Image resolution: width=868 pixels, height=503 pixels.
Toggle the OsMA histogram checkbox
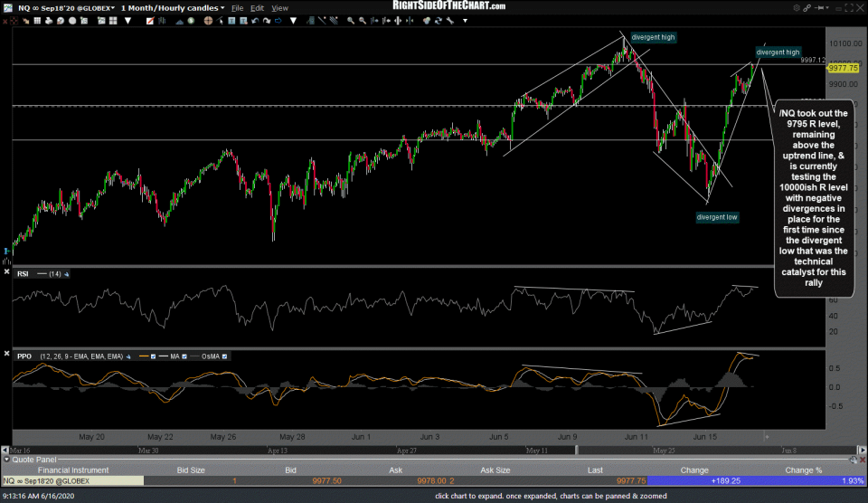(224, 356)
